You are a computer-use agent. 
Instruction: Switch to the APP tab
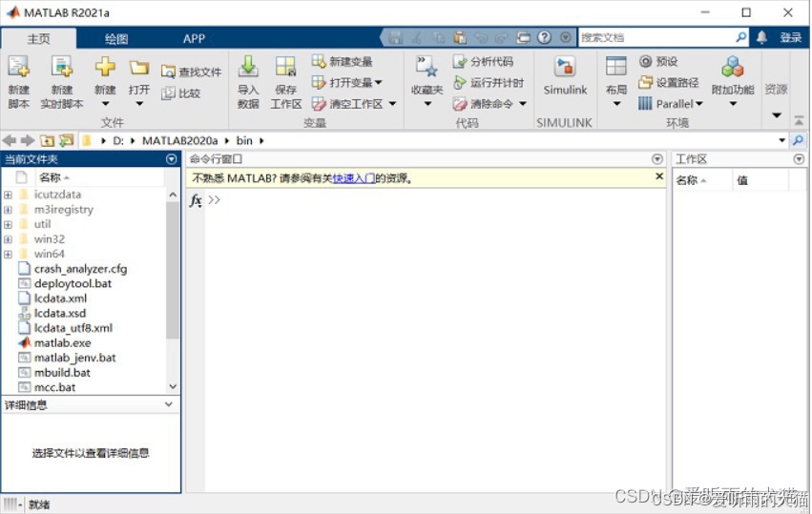[x=195, y=38]
